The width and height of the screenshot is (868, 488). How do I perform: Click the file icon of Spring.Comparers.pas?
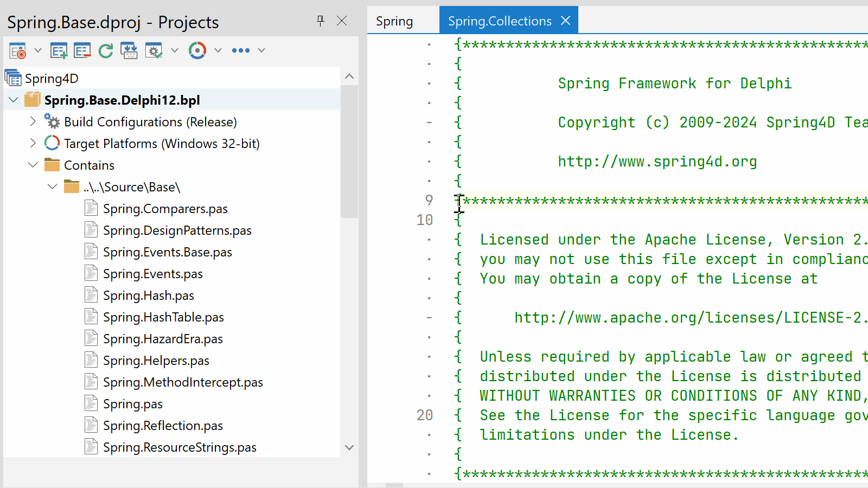(x=91, y=208)
